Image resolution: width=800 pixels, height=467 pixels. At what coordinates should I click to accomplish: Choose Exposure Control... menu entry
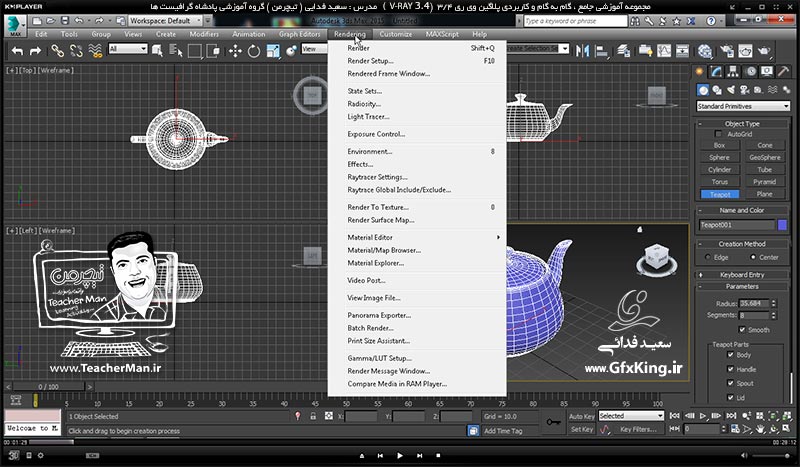click(417, 134)
